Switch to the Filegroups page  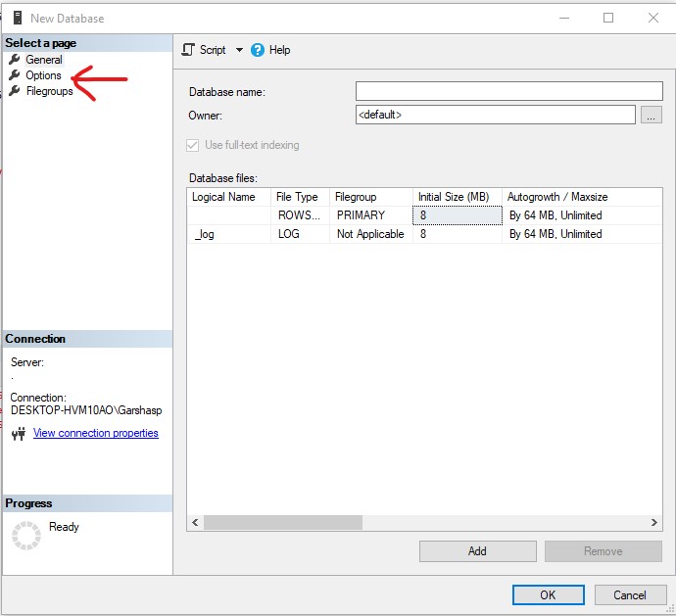pos(49,91)
